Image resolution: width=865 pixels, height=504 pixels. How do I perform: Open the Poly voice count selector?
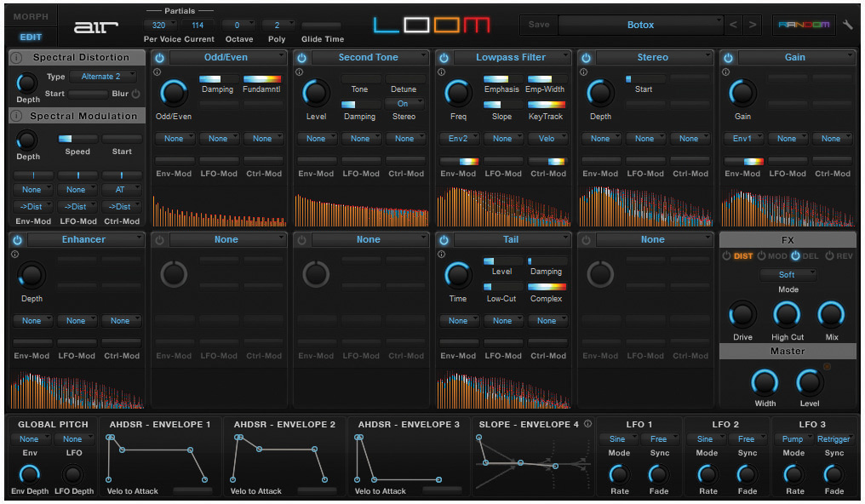(278, 26)
